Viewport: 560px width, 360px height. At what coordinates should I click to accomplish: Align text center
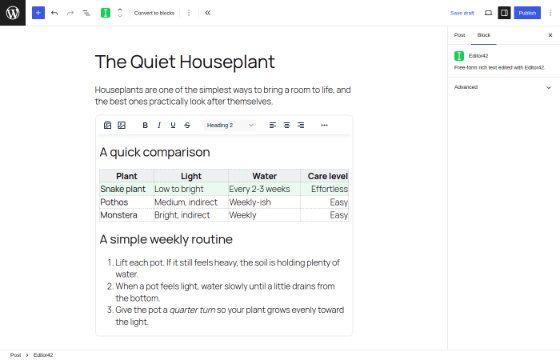pos(287,125)
